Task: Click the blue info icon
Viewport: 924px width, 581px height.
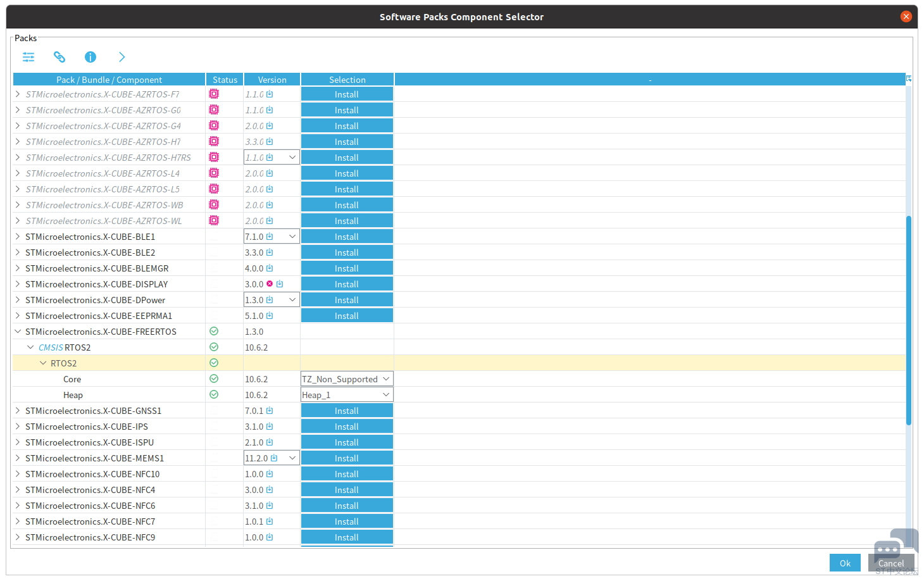Action: click(x=91, y=57)
